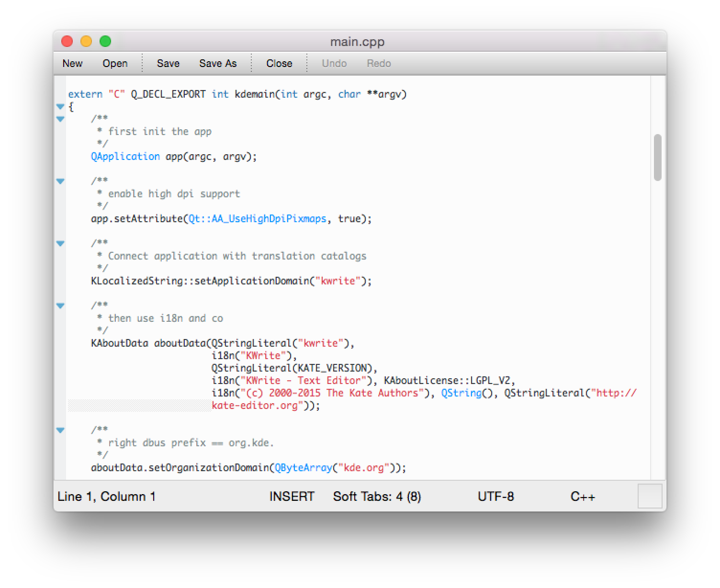
Task: Click the New toolbar button
Action: click(72, 63)
